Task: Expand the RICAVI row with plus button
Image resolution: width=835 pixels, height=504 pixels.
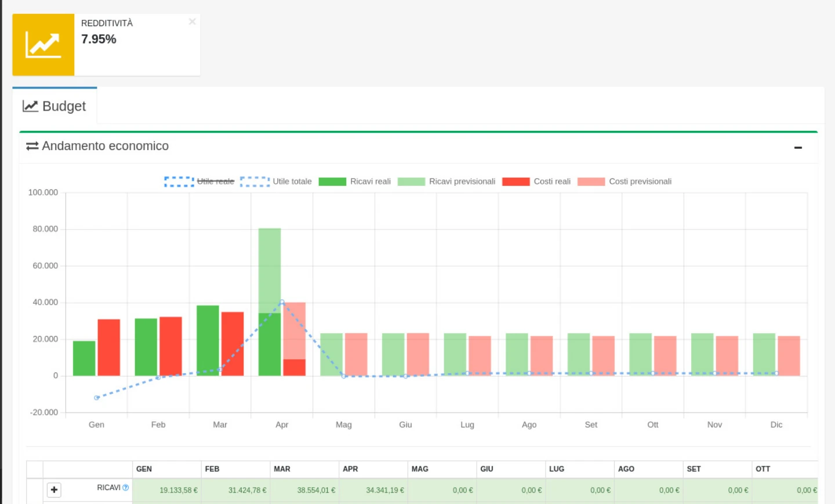Action: (x=54, y=490)
